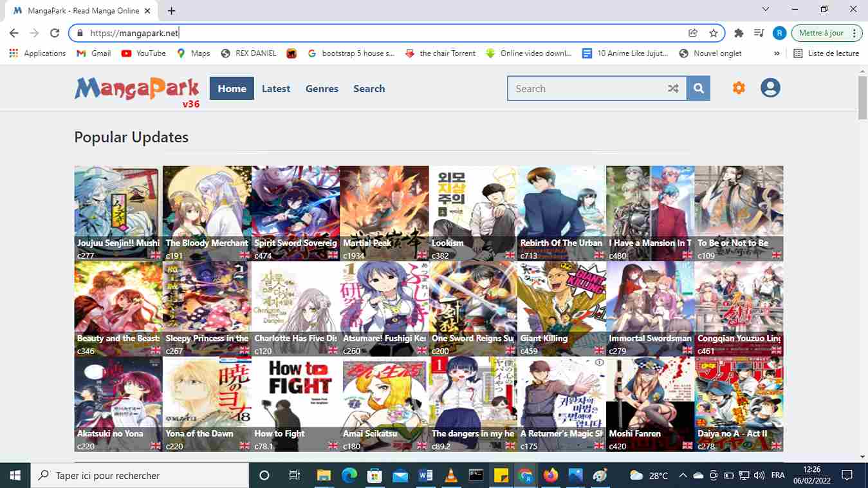Image resolution: width=868 pixels, height=488 pixels.
Task: Open the Windows Start menu
Action: point(15,475)
